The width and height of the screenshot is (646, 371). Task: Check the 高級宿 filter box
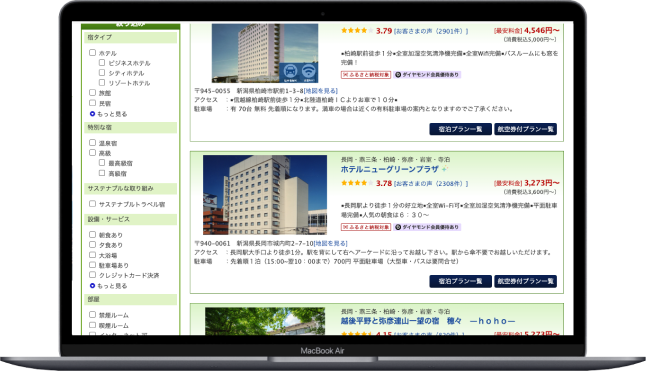(x=102, y=173)
